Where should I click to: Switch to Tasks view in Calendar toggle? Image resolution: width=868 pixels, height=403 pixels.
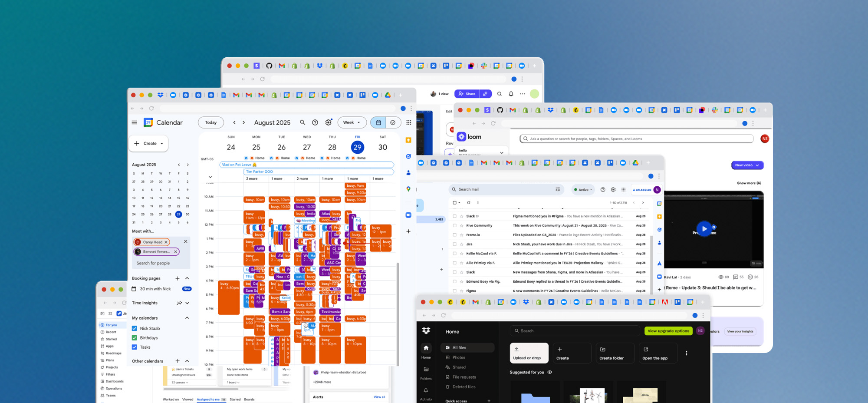[x=393, y=122]
